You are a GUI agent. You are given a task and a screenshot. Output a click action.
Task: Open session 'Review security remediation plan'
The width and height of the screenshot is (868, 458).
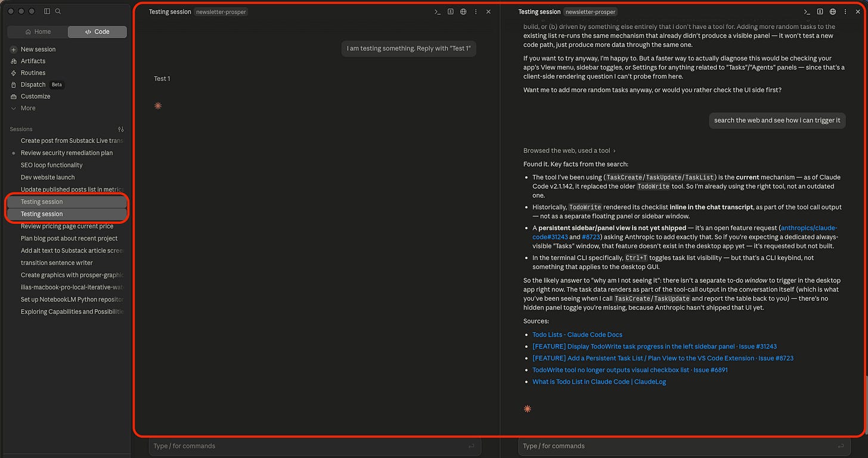pos(67,153)
